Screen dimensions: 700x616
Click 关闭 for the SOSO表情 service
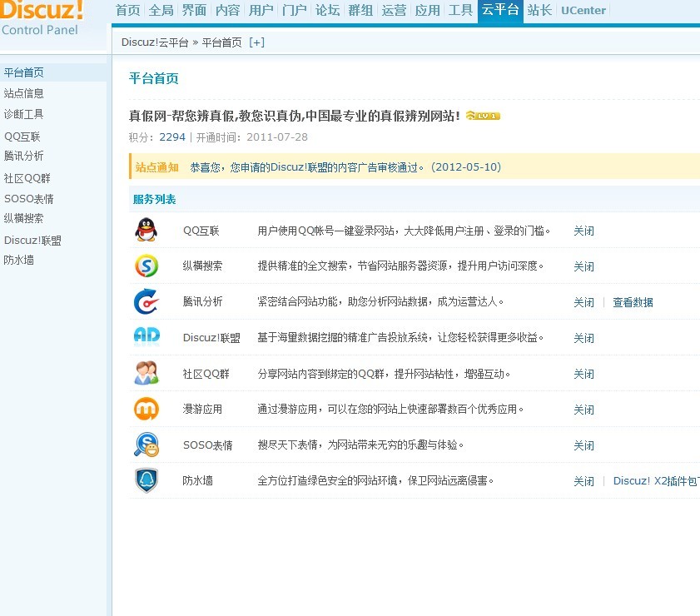tap(584, 445)
